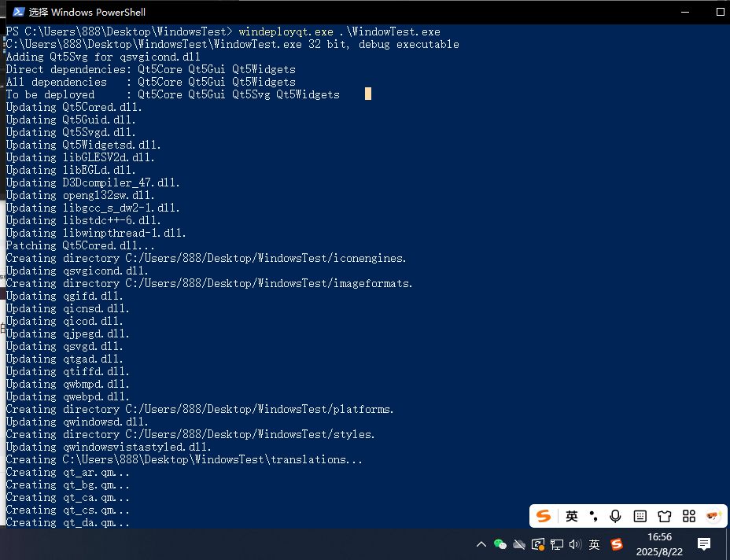Click the 'Creating qt_ar.qm...' line
This screenshot has width=730, height=560.
(68, 472)
